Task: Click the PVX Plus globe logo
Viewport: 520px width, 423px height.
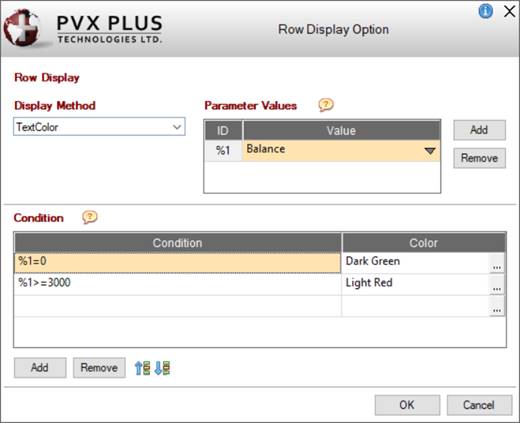Action: click(x=23, y=28)
